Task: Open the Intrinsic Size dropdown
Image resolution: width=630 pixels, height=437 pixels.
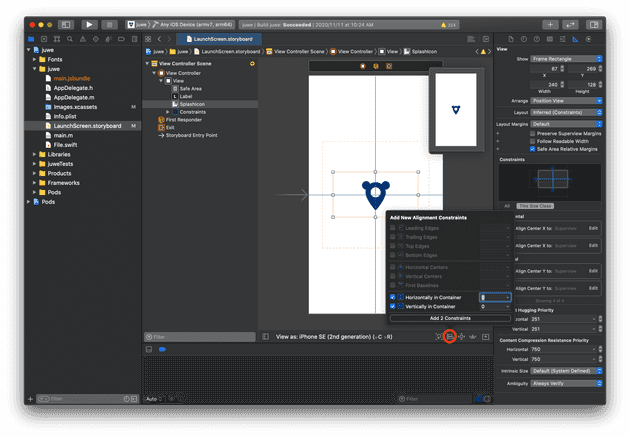Action: pos(566,371)
